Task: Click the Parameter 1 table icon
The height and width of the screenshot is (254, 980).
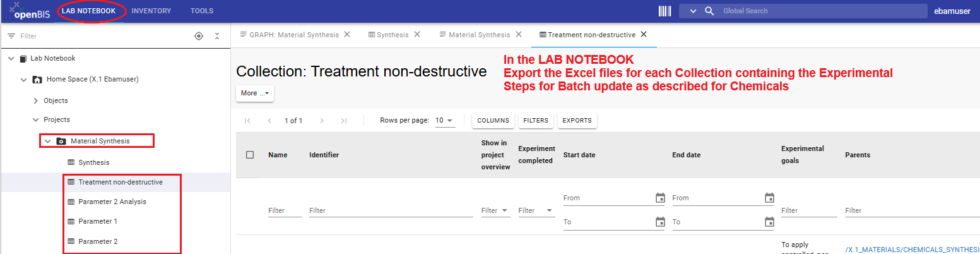Action: click(71, 222)
